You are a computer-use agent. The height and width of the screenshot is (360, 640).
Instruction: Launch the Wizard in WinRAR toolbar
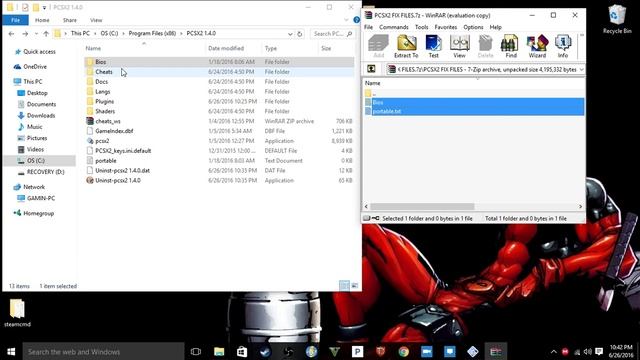537,46
